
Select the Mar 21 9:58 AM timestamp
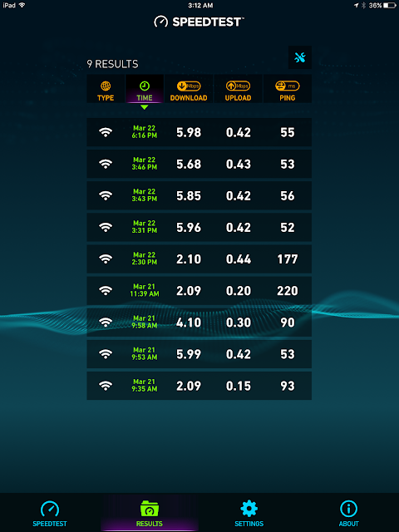145,322
